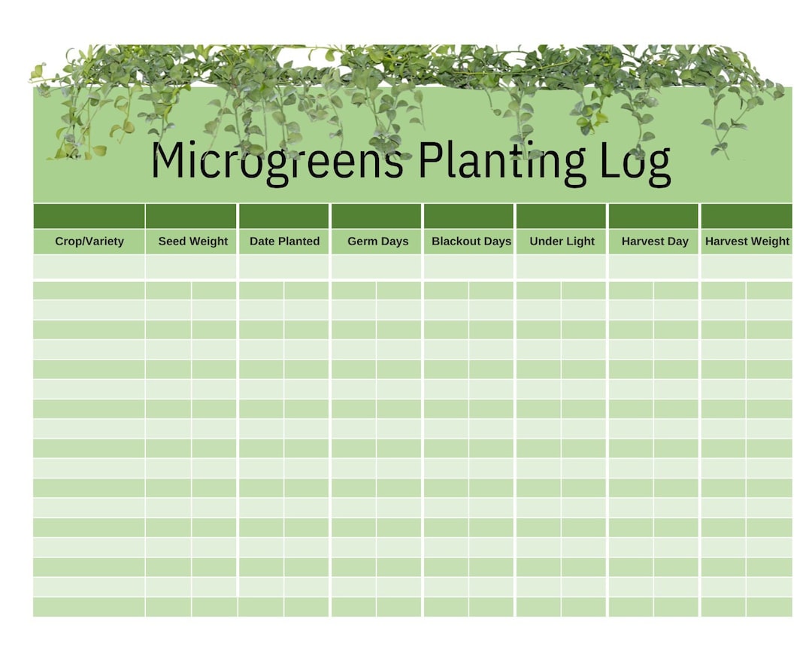812x656 pixels.
Task: Click the Date Planted header label
Action: pyautogui.click(x=284, y=241)
